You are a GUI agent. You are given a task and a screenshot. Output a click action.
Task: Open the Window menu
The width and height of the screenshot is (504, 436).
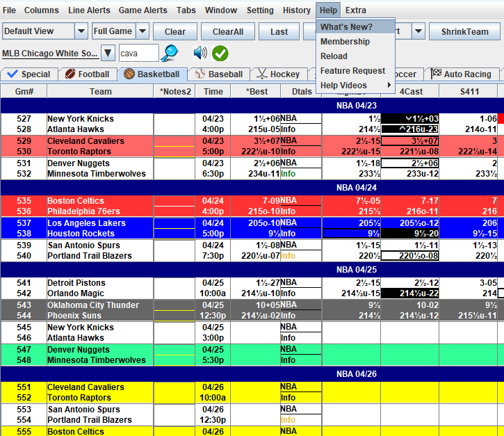pos(221,10)
